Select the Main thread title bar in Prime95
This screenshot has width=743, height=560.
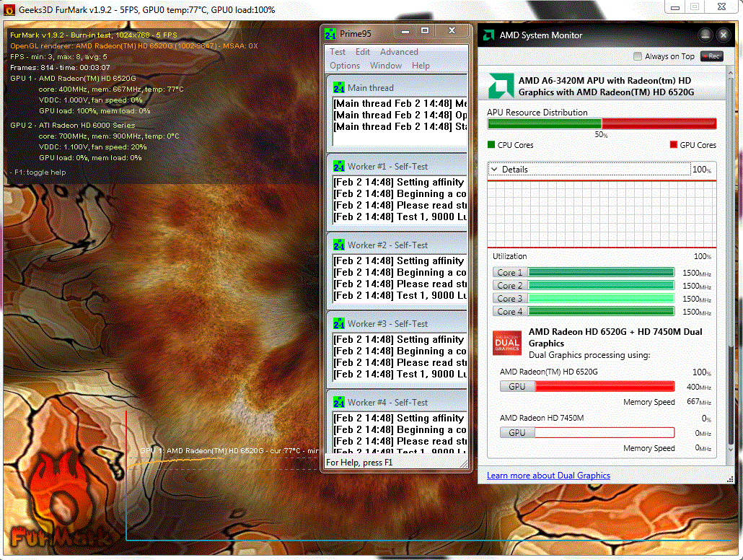pos(397,88)
